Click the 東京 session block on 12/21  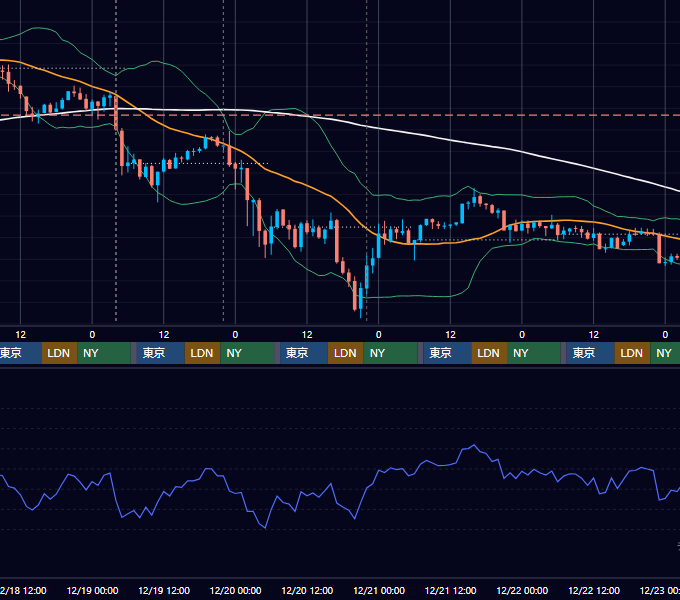point(447,353)
